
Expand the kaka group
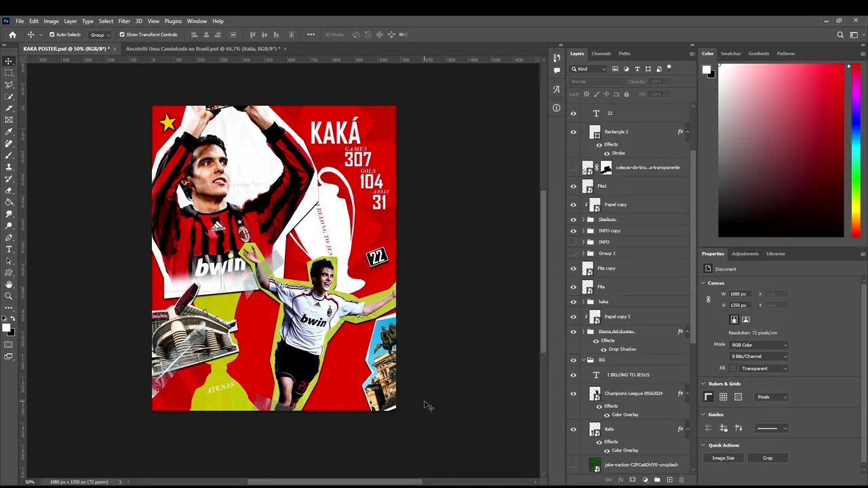click(583, 302)
